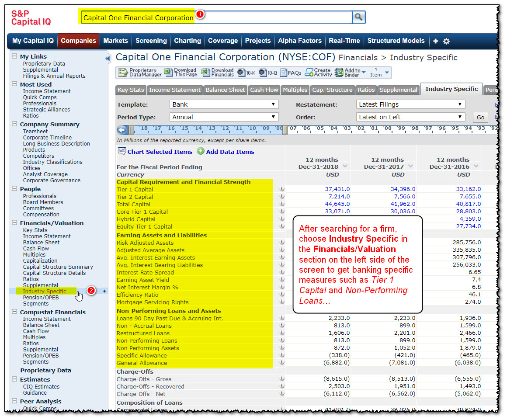This screenshot has width=507, height=420.
Task: Click footnote icon for Total Capital
Action: tap(282, 204)
